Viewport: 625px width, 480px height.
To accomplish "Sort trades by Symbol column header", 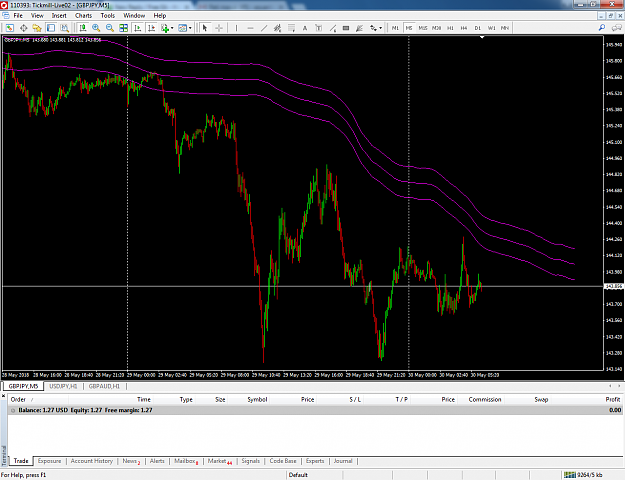I will (257, 399).
